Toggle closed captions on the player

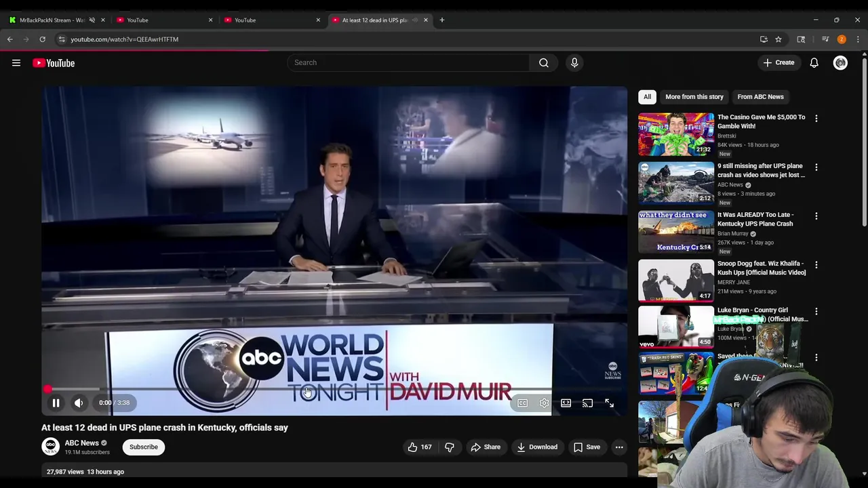pos(522,403)
